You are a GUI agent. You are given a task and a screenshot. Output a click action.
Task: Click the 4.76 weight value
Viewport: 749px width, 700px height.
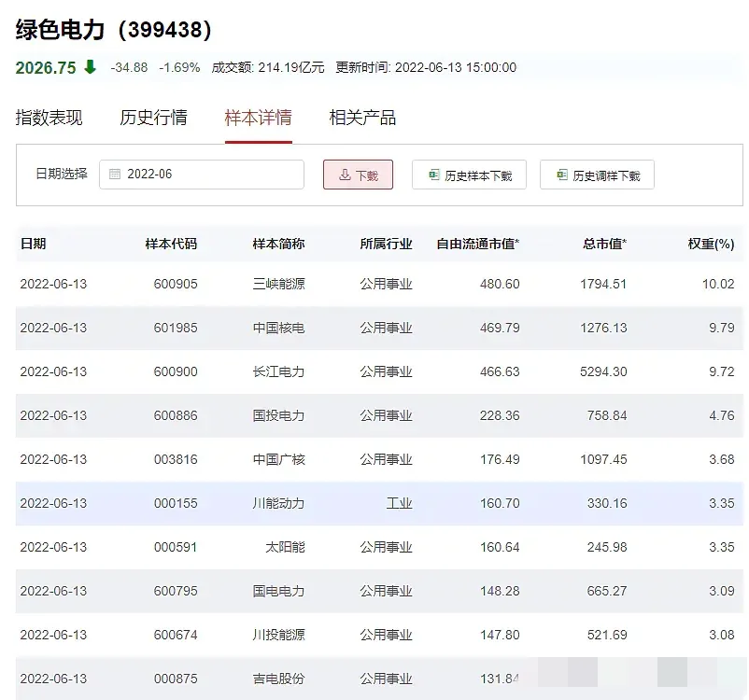click(x=721, y=416)
